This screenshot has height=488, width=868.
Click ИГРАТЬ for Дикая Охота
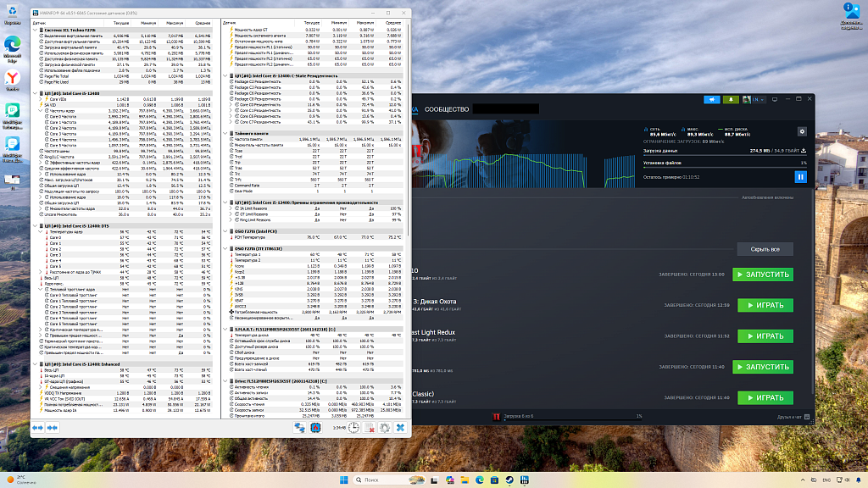point(765,305)
